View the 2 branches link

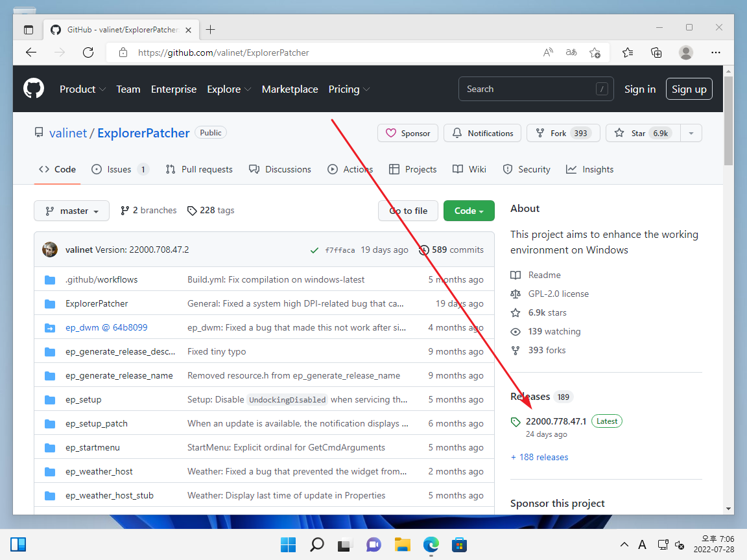(148, 211)
